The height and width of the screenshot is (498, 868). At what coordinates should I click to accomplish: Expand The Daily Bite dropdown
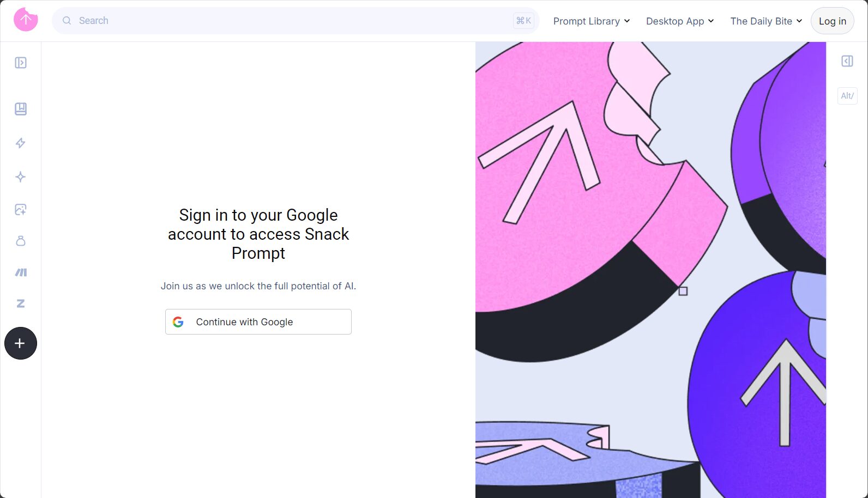(766, 21)
